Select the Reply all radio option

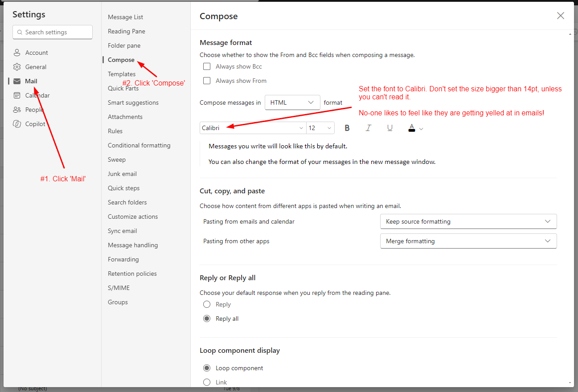pyautogui.click(x=207, y=318)
